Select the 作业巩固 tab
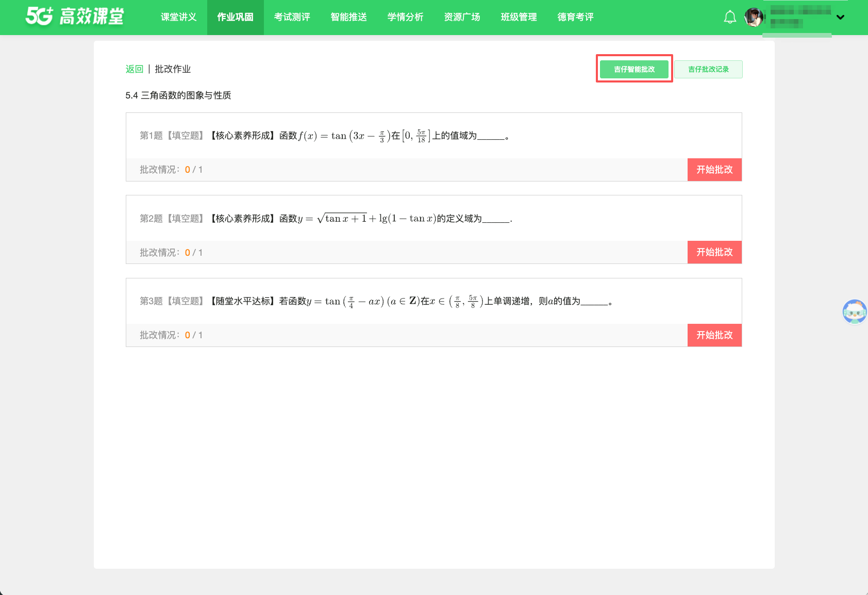 (x=236, y=17)
